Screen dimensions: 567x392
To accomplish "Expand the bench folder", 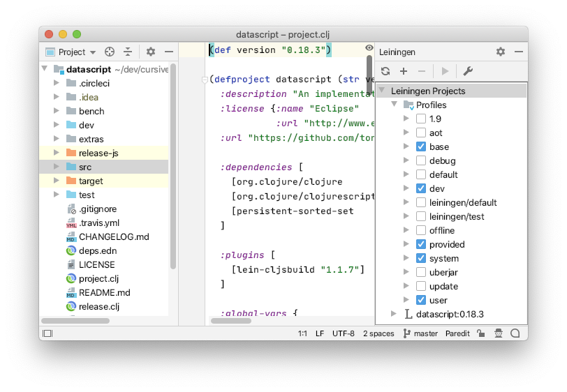I will (x=57, y=110).
